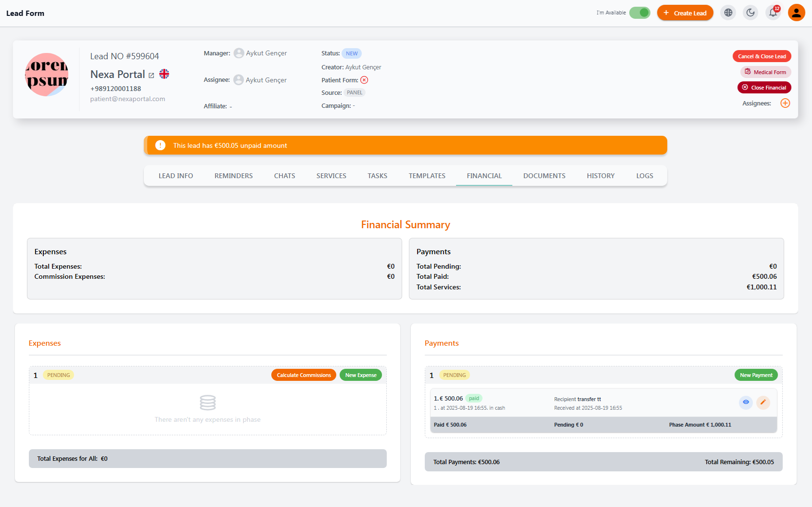Click the New Expense button
The image size is (812, 507).
[x=361, y=375]
